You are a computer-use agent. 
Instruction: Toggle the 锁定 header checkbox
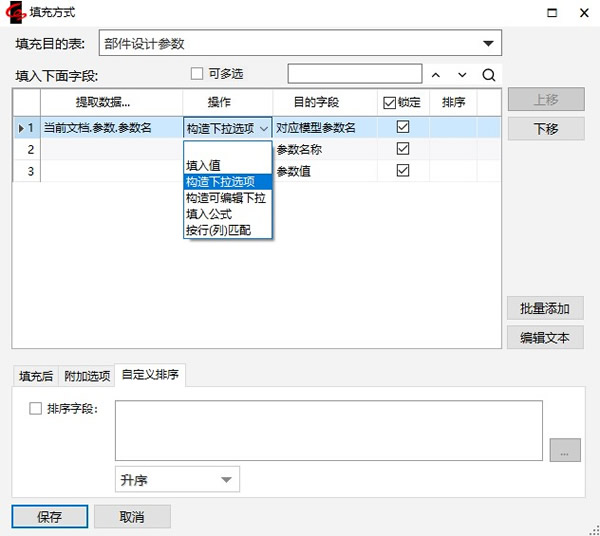[390, 103]
